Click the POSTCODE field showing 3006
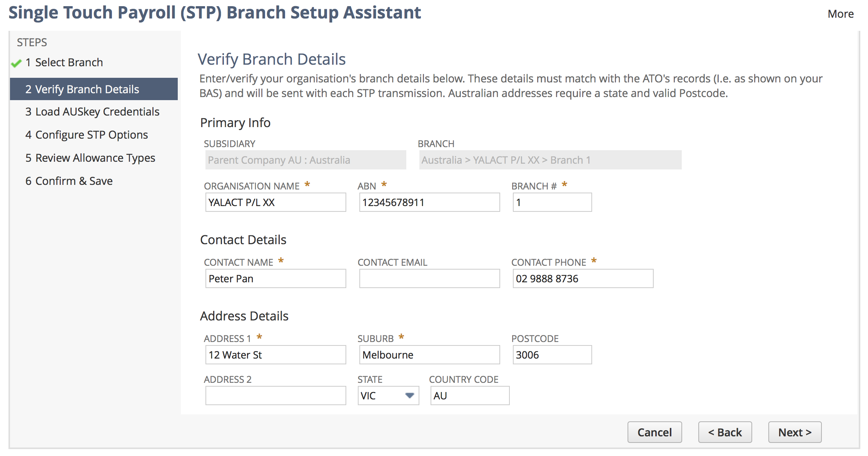Screen dimensions: 868x456 pyautogui.click(x=552, y=354)
